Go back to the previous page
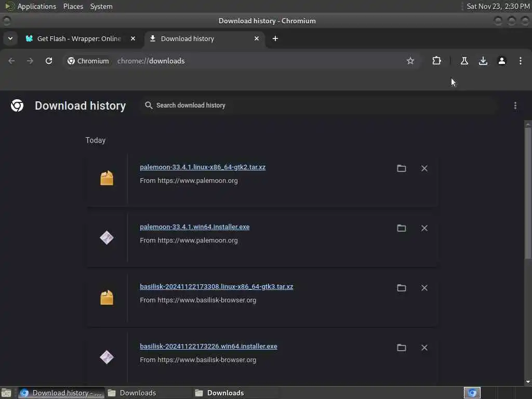Screen dimensions: 532x399 pos(11,61)
